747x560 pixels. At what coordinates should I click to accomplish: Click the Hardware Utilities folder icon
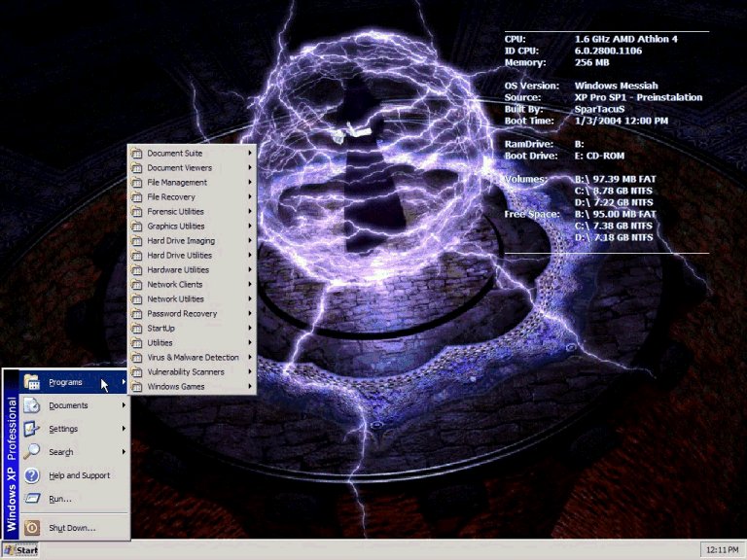click(x=137, y=270)
